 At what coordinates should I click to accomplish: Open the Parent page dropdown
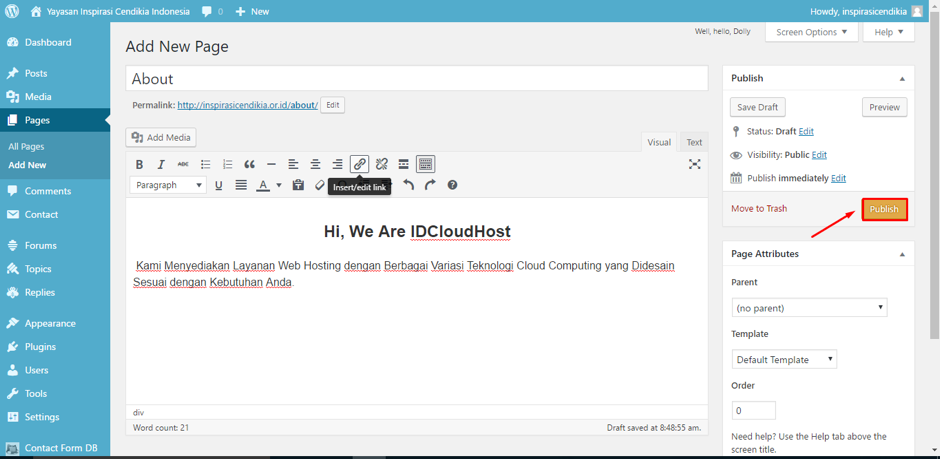coord(809,308)
